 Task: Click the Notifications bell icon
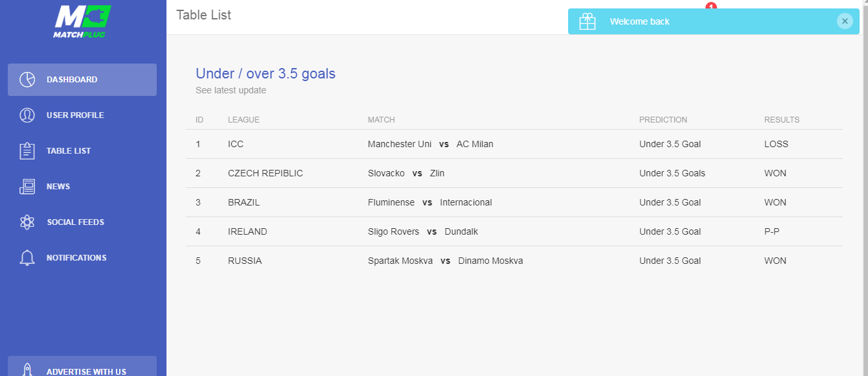tap(27, 258)
